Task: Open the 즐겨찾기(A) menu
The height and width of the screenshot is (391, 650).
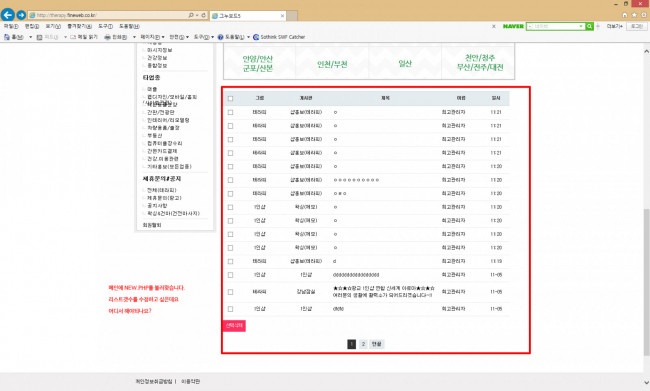Action: (80, 26)
